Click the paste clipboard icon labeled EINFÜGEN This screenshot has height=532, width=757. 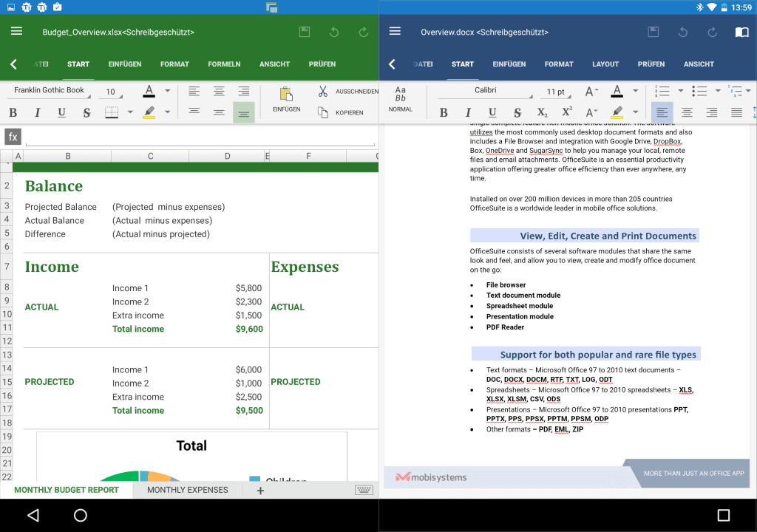pos(286,94)
